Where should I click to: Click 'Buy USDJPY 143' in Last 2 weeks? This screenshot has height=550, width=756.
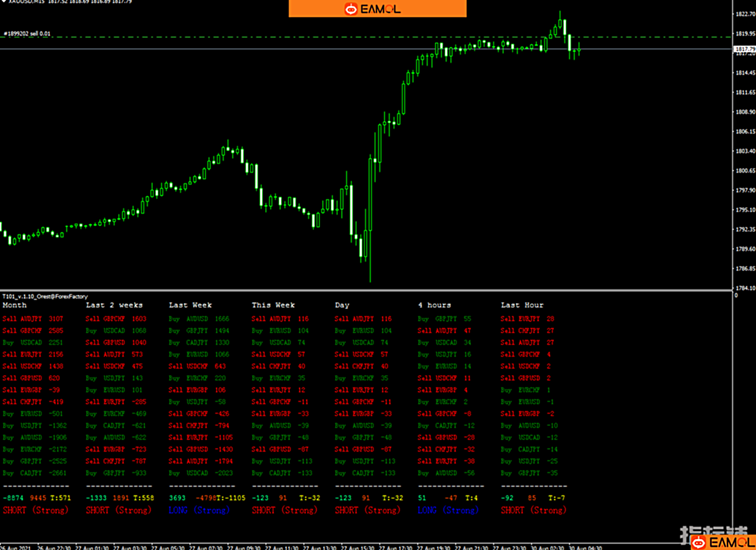tap(114, 378)
